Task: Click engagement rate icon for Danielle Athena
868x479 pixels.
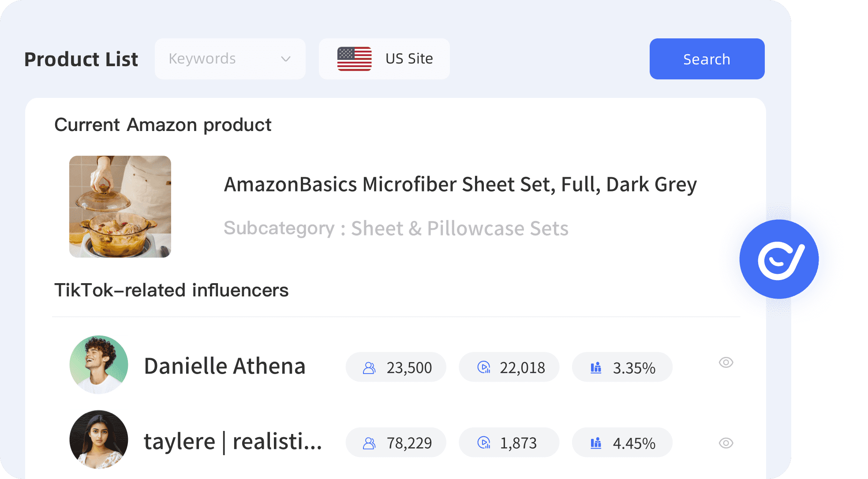Action: click(x=596, y=367)
